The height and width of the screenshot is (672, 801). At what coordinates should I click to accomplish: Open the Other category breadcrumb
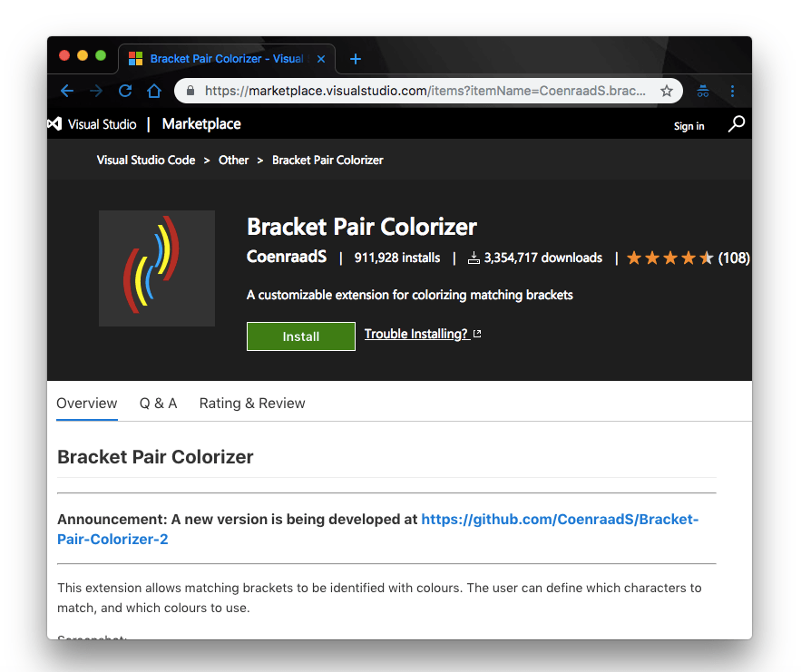tap(233, 161)
